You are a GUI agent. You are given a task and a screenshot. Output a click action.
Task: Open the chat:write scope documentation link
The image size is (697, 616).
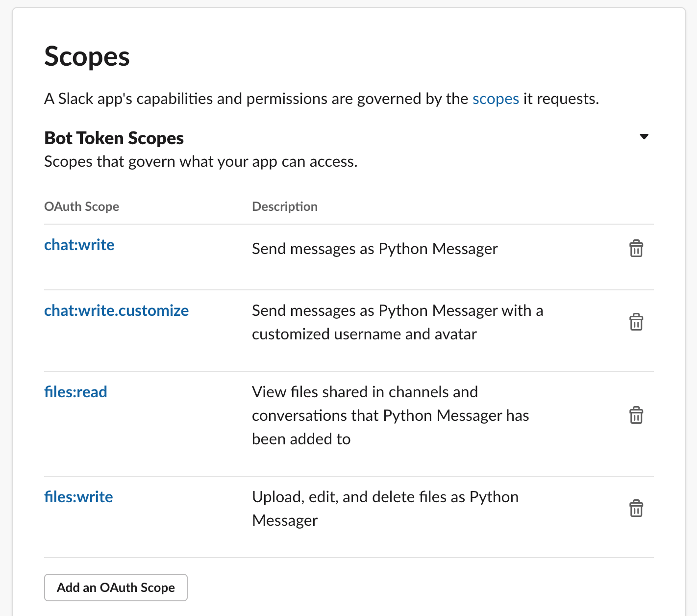79,245
